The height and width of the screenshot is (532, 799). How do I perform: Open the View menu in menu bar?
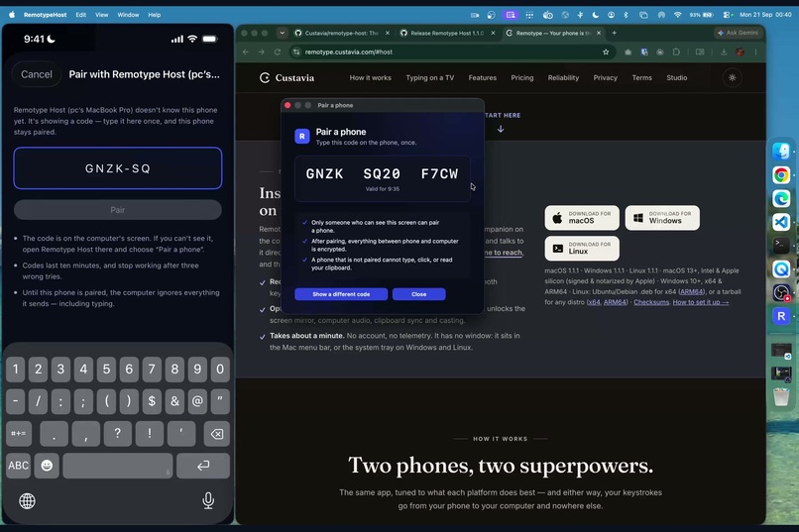(x=102, y=15)
